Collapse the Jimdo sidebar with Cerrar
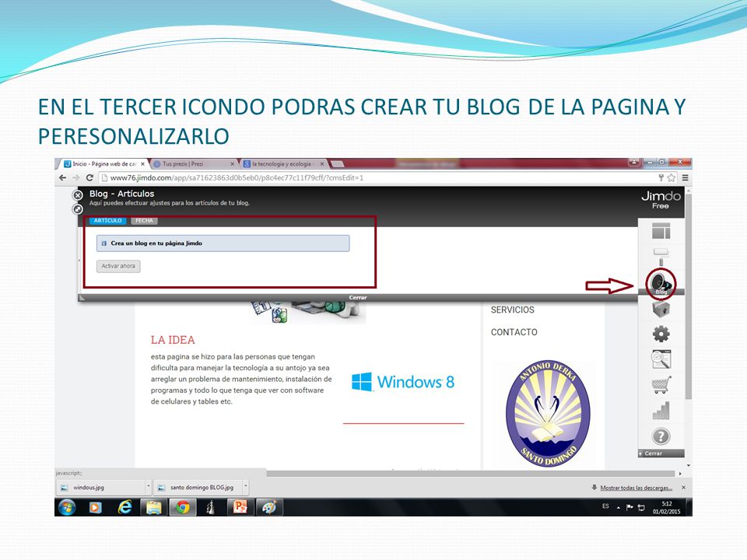Image resolution: width=747 pixels, height=560 pixels. pyautogui.click(x=661, y=453)
